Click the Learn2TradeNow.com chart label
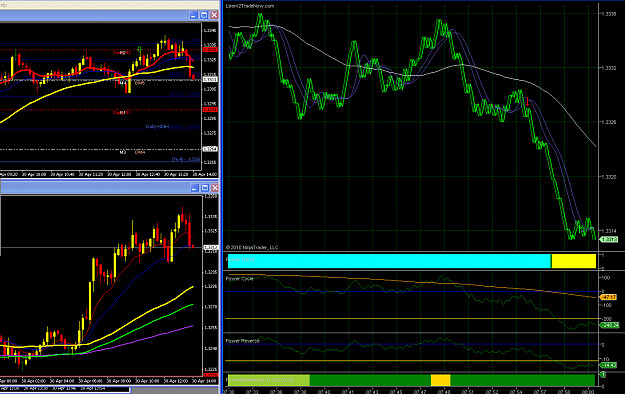This screenshot has height=394, width=625. (250, 6)
